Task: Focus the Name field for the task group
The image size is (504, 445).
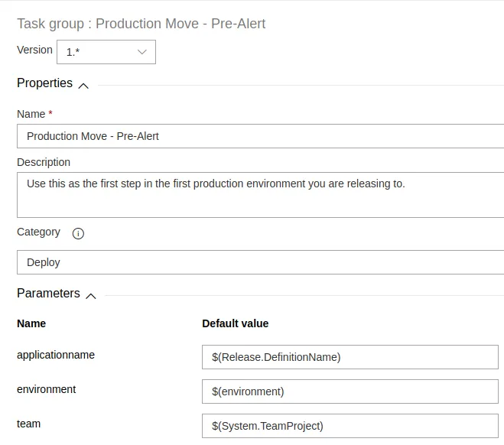Action: click(260, 136)
